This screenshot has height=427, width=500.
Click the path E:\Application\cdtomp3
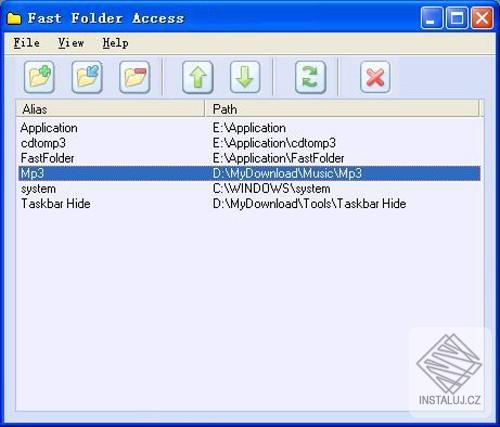[274, 143]
